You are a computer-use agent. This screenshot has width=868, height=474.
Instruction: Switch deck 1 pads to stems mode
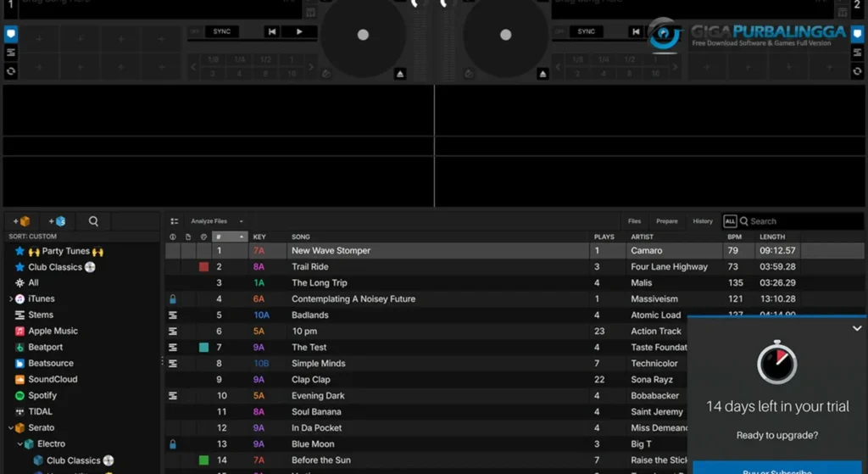coord(10,53)
